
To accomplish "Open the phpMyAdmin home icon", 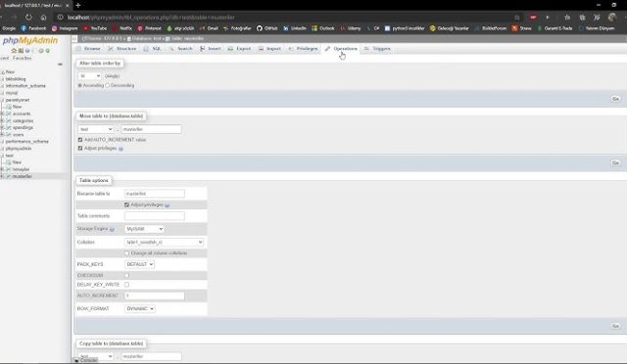I will click(x=14, y=51).
